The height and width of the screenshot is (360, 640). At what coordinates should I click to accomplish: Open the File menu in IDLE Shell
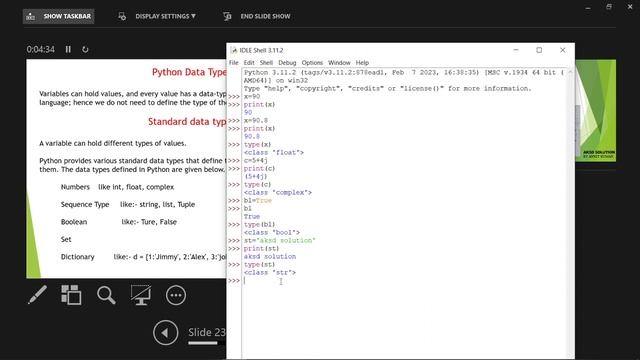pos(233,63)
